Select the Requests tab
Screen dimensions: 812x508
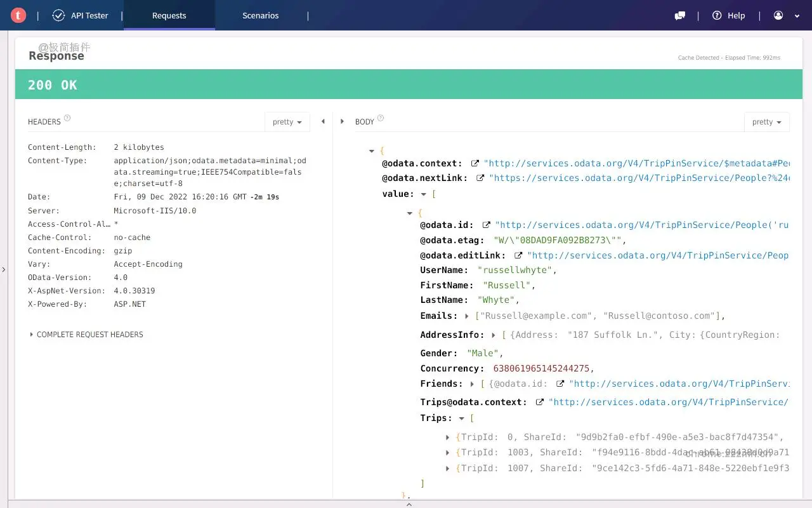click(169, 15)
